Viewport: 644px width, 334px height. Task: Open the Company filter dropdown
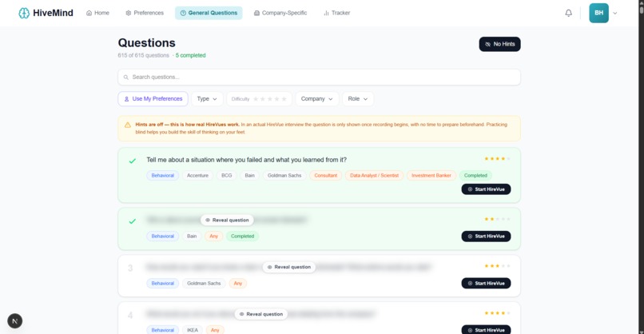pyautogui.click(x=316, y=99)
